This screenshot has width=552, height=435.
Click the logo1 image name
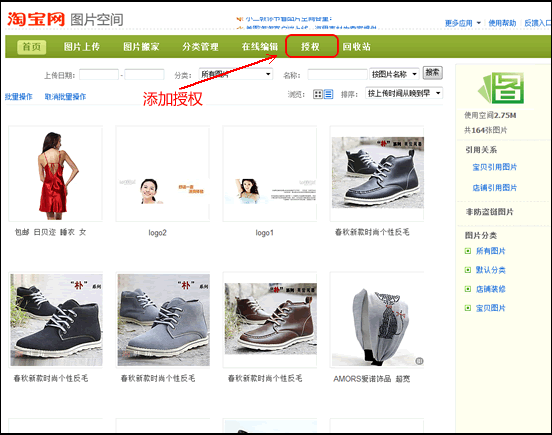(264, 233)
